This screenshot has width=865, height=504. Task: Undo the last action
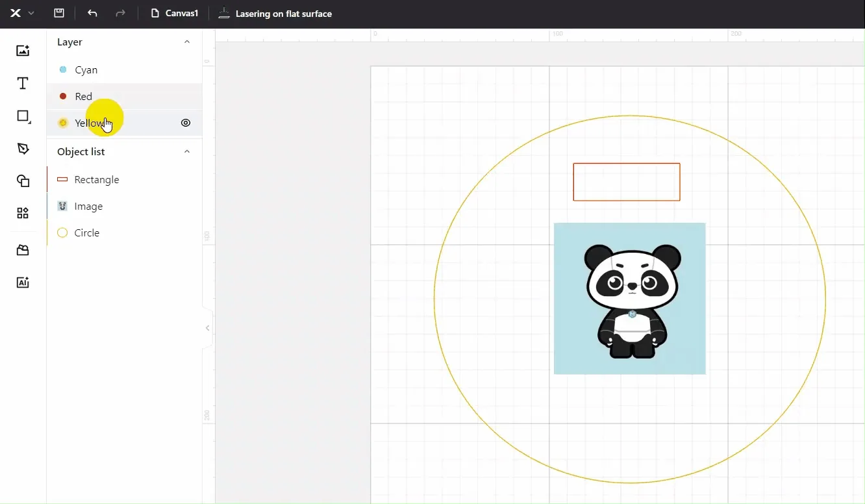pos(92,13)
